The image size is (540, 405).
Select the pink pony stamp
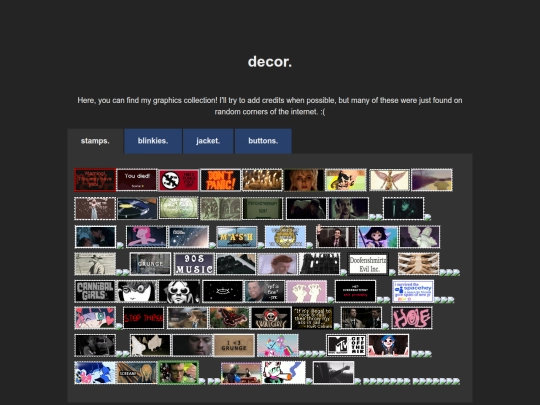(x=146, y=237)
